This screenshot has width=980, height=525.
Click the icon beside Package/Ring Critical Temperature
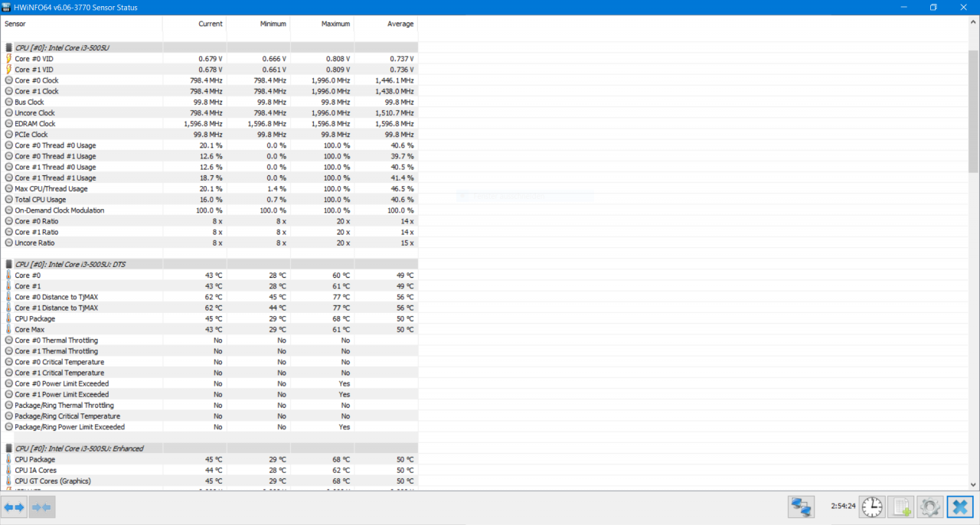9,416
